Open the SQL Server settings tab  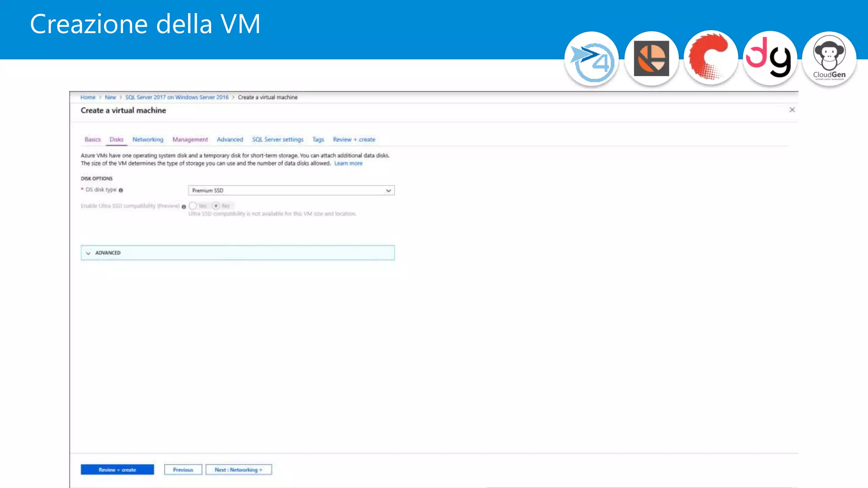pos(278,139)
